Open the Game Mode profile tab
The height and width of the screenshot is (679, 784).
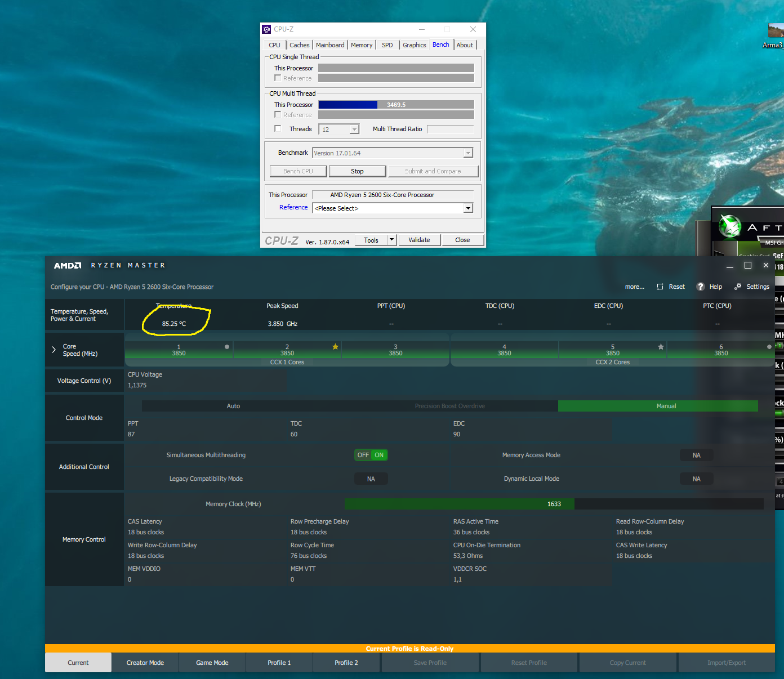[212, 663]
